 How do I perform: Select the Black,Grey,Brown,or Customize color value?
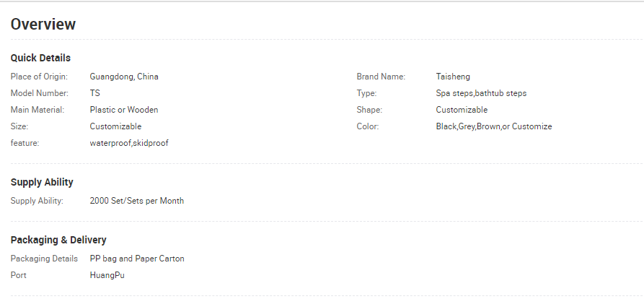click(494, 126)
